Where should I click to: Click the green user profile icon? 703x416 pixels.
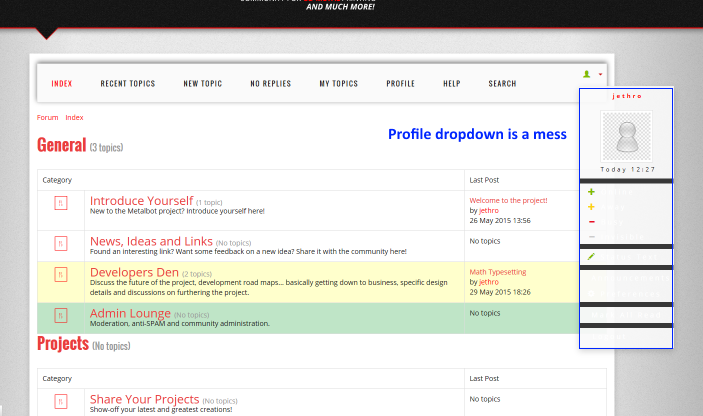[587, 75]
